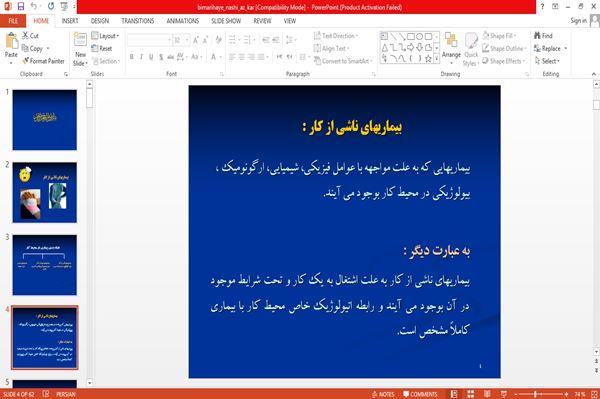600x399 pixels.
Task: Expand Shape Outline dropdown
Action: (x=504, y=48)
